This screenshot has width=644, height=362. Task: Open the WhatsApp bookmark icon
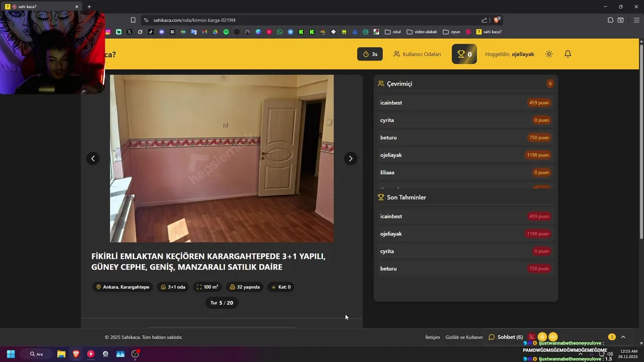point(280,32)
